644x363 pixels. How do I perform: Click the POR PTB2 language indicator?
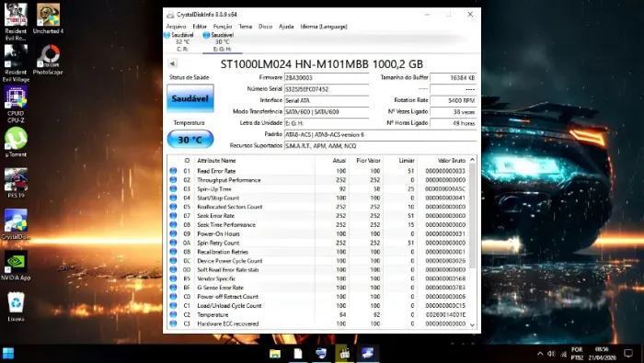click(x=577, y=354)
